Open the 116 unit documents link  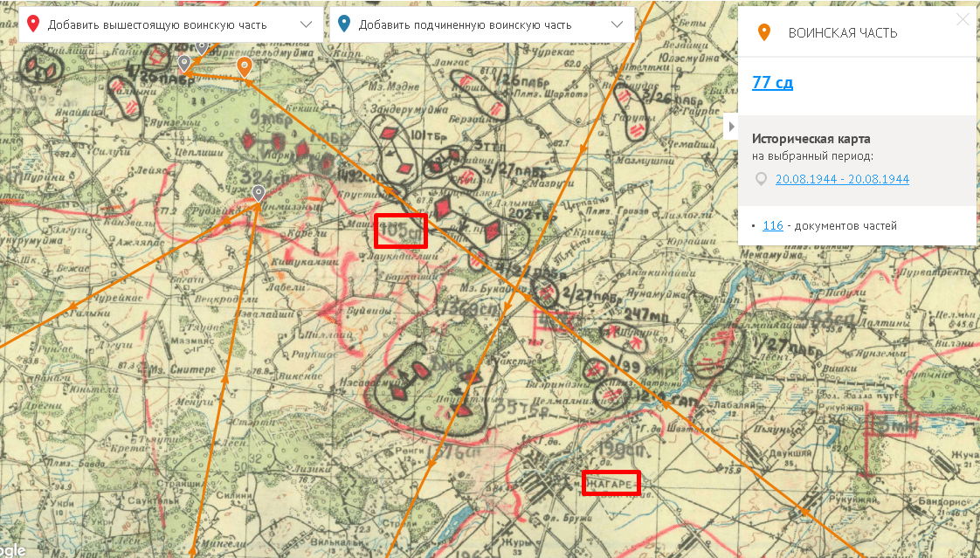772,225
